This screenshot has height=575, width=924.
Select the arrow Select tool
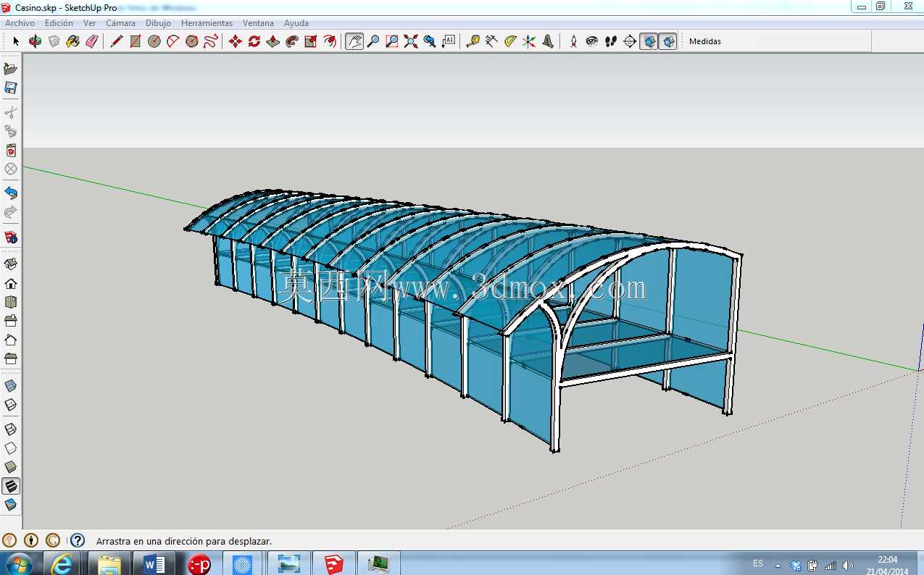(16, 41)
